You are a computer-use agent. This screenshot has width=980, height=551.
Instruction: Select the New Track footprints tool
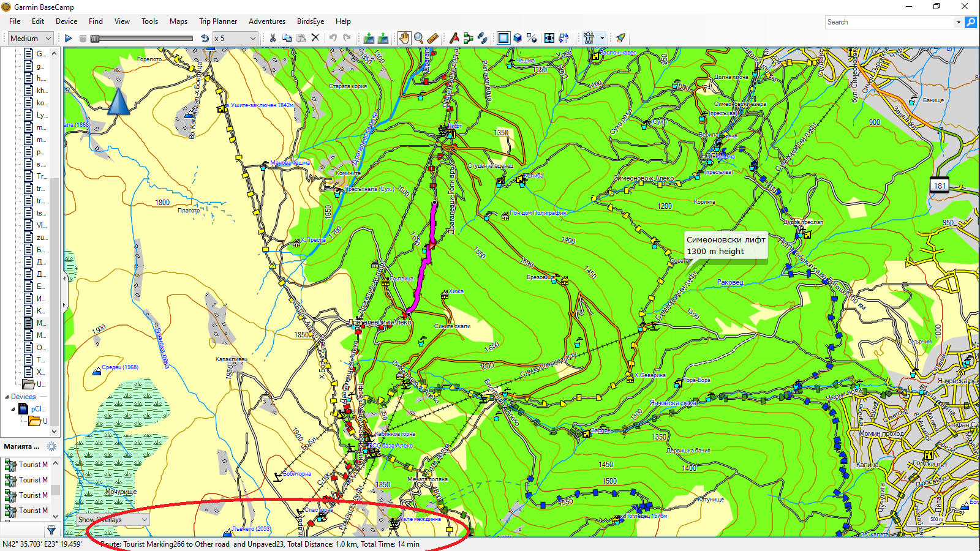coord(483,38)
